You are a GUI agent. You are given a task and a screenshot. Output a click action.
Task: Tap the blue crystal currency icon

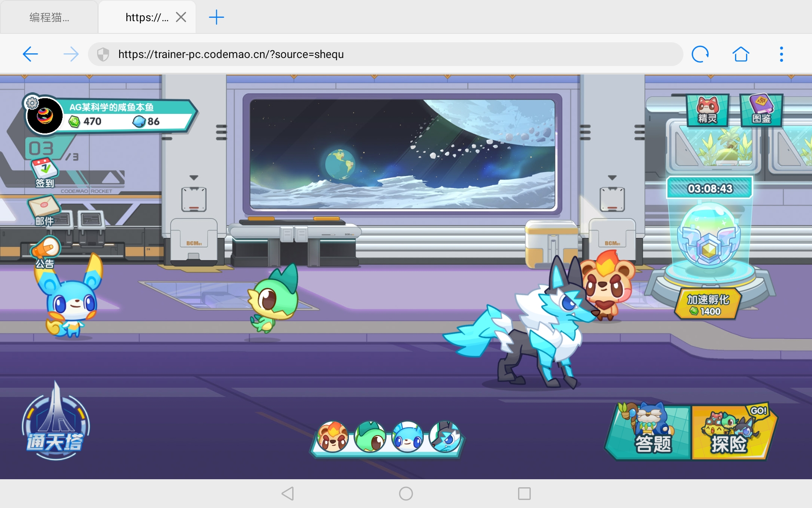click(139, 122)
